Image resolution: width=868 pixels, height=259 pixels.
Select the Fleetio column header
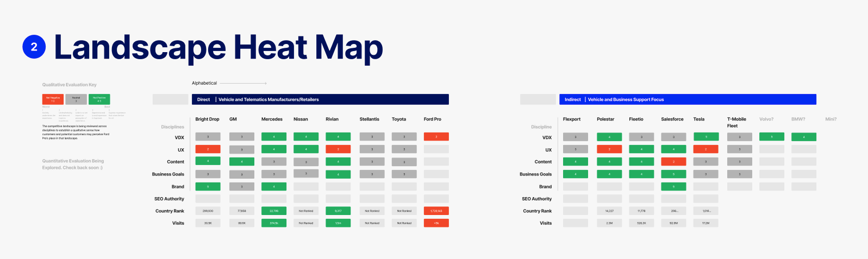(x=636, y=119)
